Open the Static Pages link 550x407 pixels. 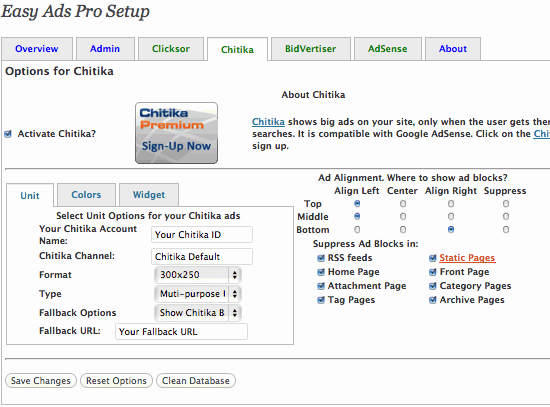coord(467,258)
